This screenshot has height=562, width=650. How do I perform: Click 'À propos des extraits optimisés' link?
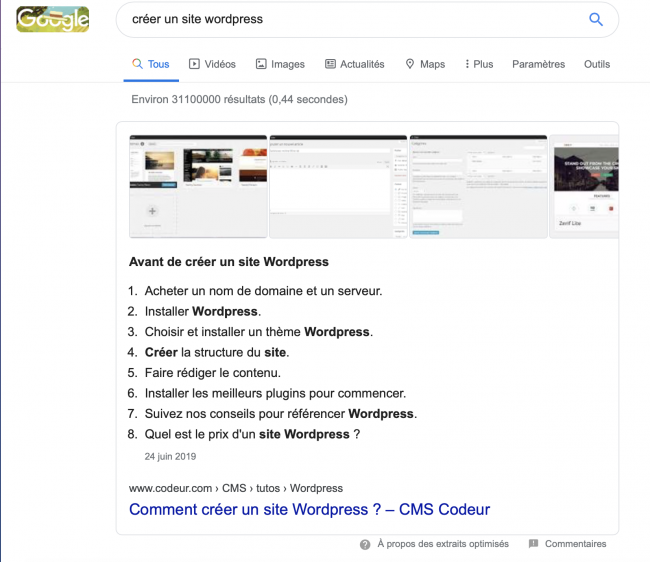click(442, 544)
